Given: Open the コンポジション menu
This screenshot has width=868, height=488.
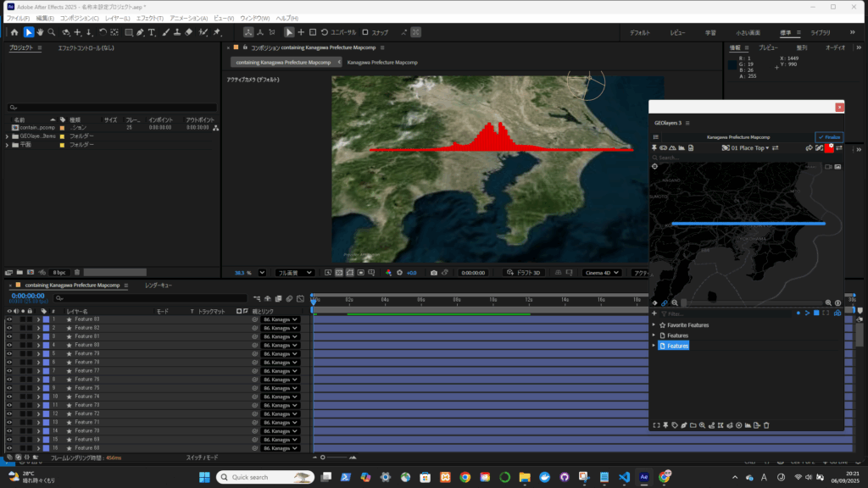Looking at the screenshot, I should pyautogui.click(x=78, y=18).
